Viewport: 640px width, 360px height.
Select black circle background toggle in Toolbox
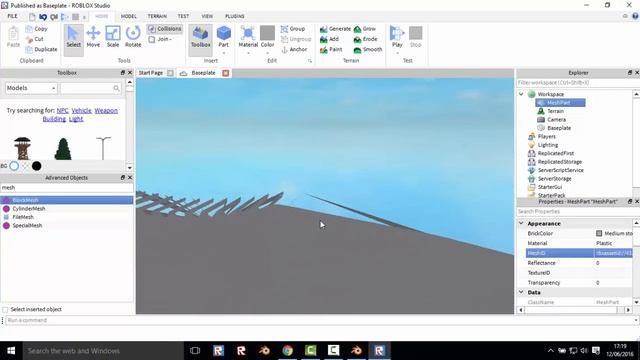point(36,166)
